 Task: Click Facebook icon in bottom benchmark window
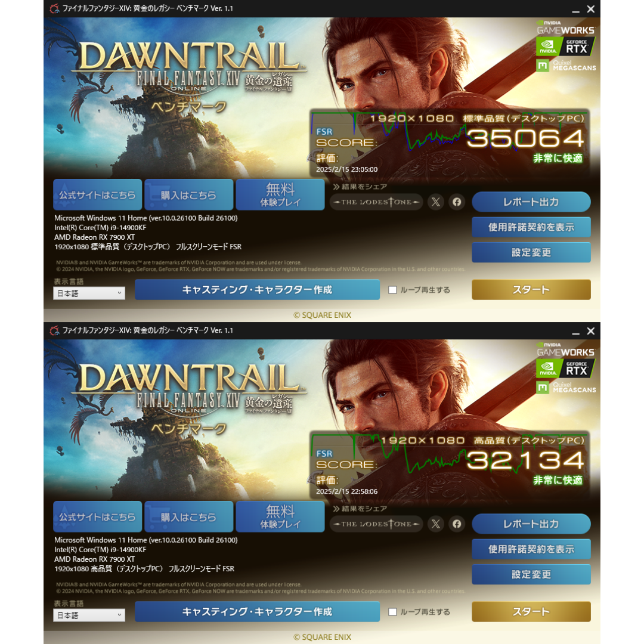click(457, 524)
